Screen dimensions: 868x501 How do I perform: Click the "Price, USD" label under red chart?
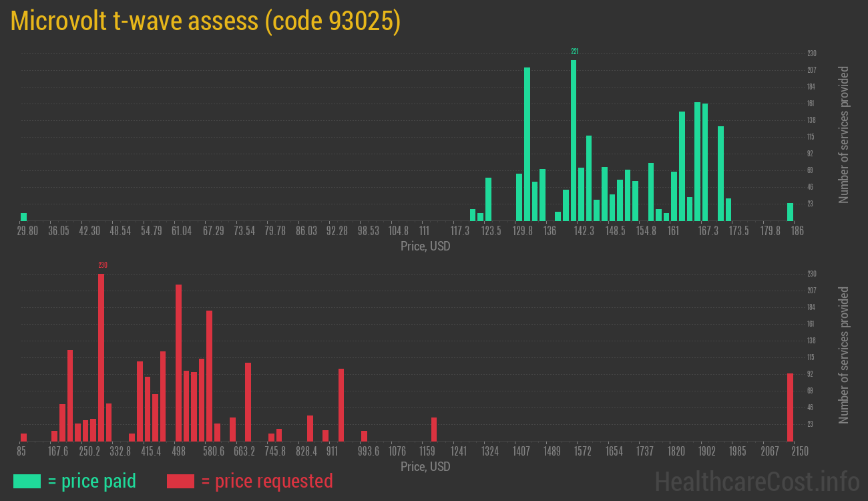tap(425, 466)
